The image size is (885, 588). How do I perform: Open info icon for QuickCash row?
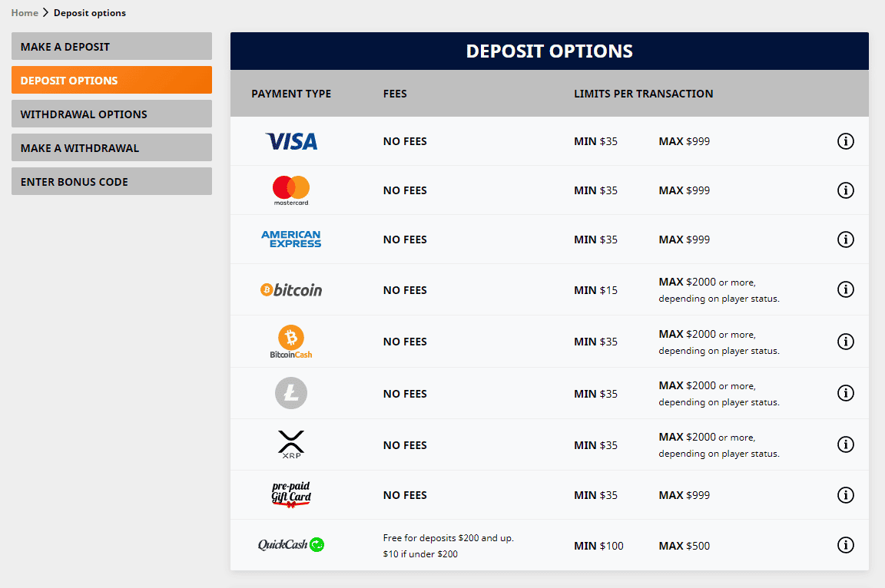coord(845,544)
